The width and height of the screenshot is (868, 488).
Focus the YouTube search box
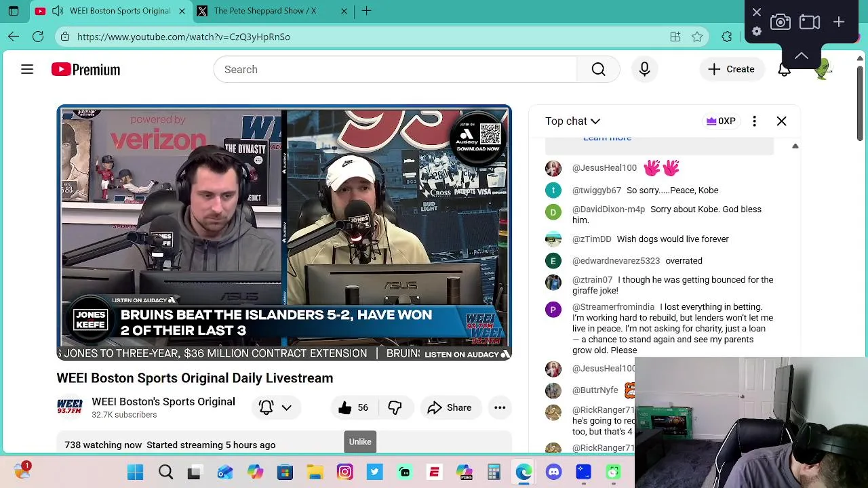tap(395, 69)
